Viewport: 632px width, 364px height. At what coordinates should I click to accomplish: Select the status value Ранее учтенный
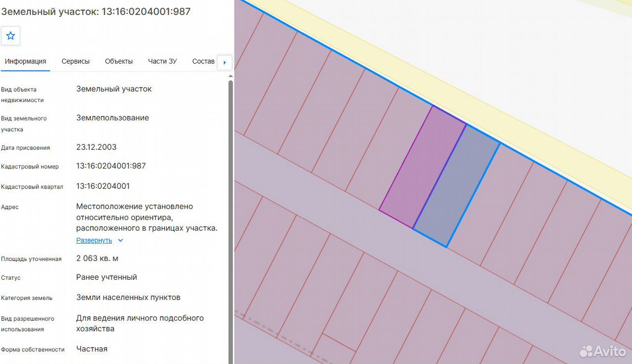click(x=107, y=277)
